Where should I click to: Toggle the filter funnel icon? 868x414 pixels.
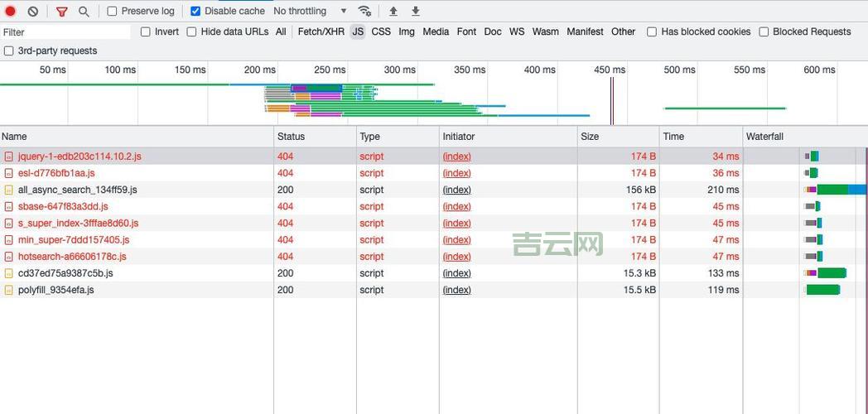pos(62,12)
